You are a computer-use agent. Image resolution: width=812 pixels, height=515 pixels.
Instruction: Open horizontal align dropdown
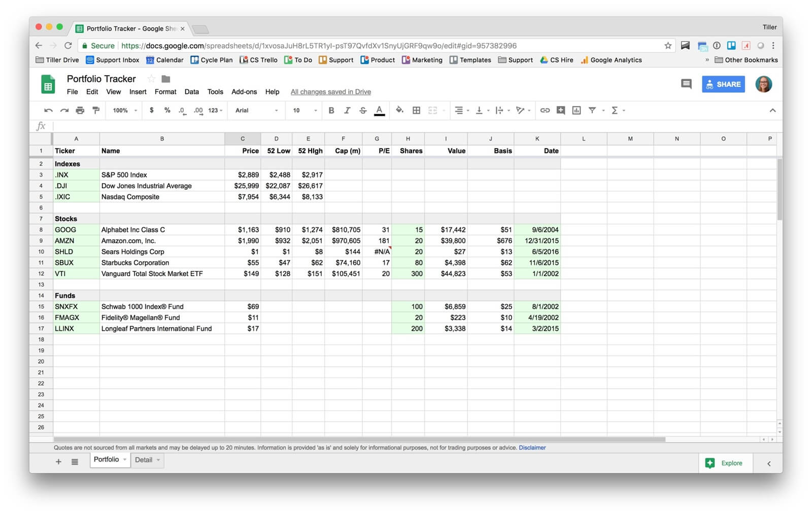click(461, 110)
